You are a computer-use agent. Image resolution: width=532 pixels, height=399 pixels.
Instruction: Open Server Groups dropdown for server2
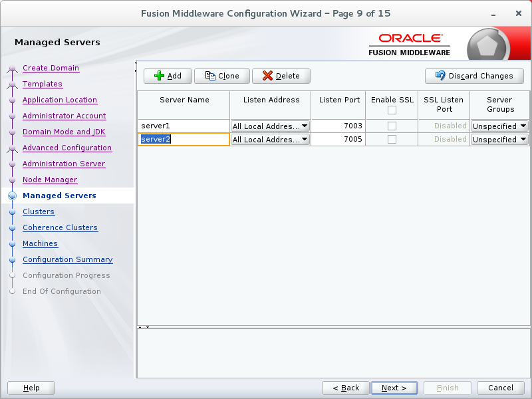(499, 139)
